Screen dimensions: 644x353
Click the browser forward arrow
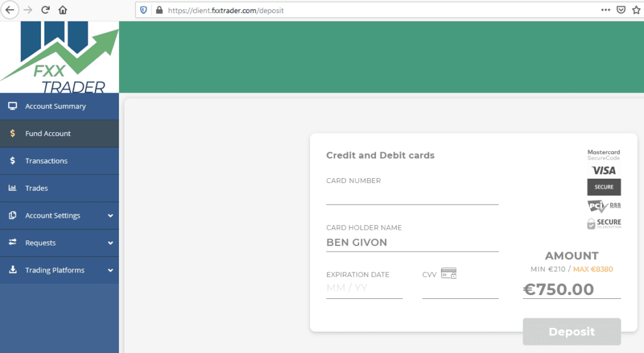[28, 10]
